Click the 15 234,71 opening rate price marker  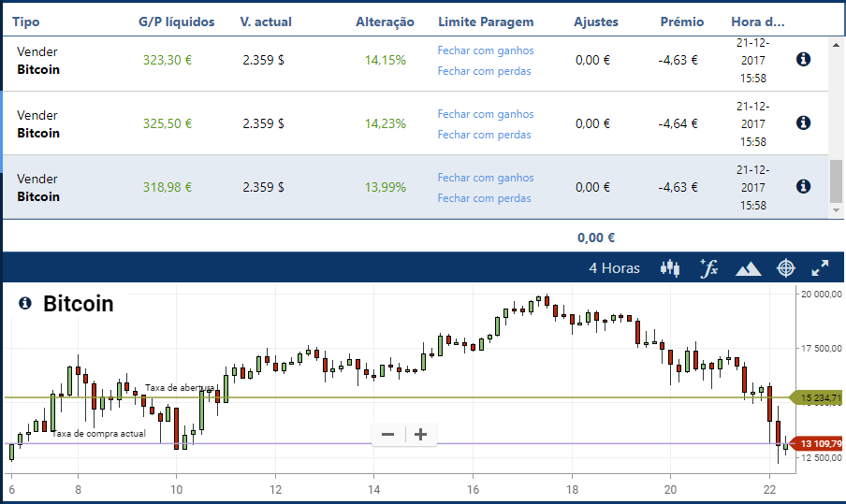[818, 398]
